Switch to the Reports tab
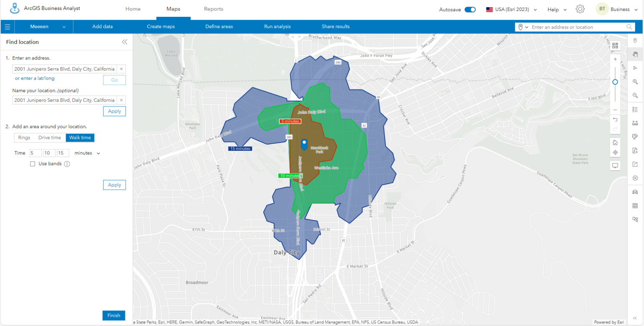This screenshot has height=326, width=644. tap(213, 9)
